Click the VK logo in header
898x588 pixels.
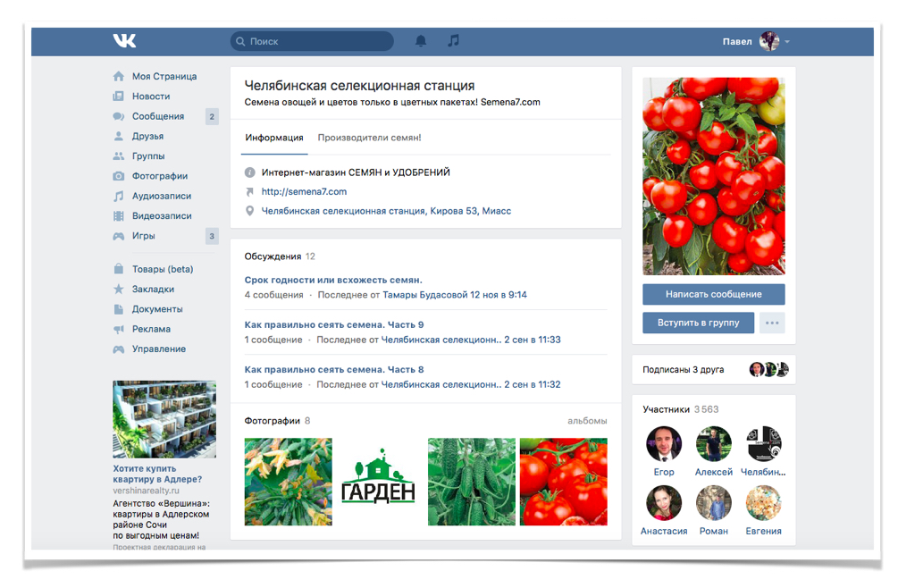(124, 40)
